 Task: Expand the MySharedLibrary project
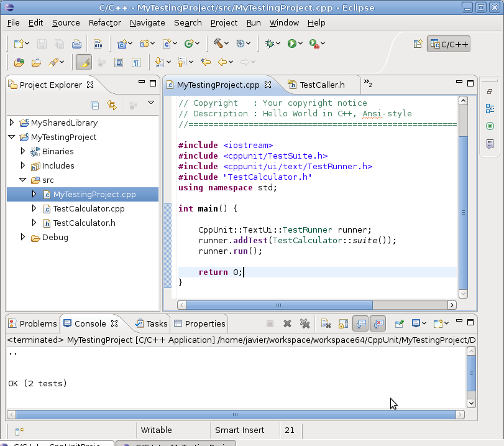pos(12,123)
